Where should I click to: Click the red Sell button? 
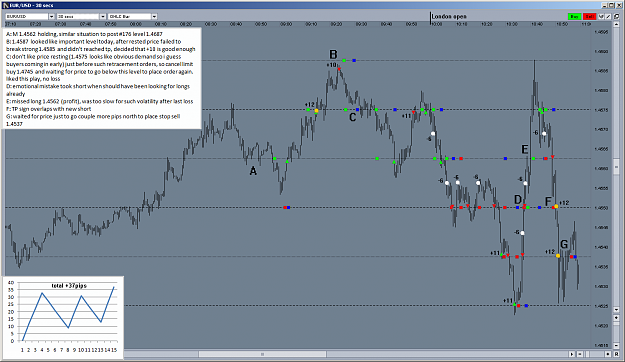590,16
